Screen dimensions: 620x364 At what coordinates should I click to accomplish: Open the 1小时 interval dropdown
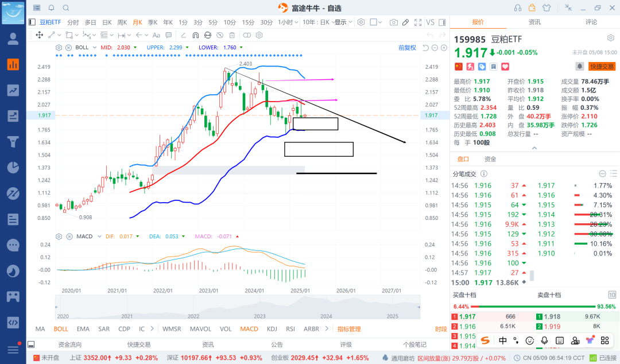click(x=288, y=22)
